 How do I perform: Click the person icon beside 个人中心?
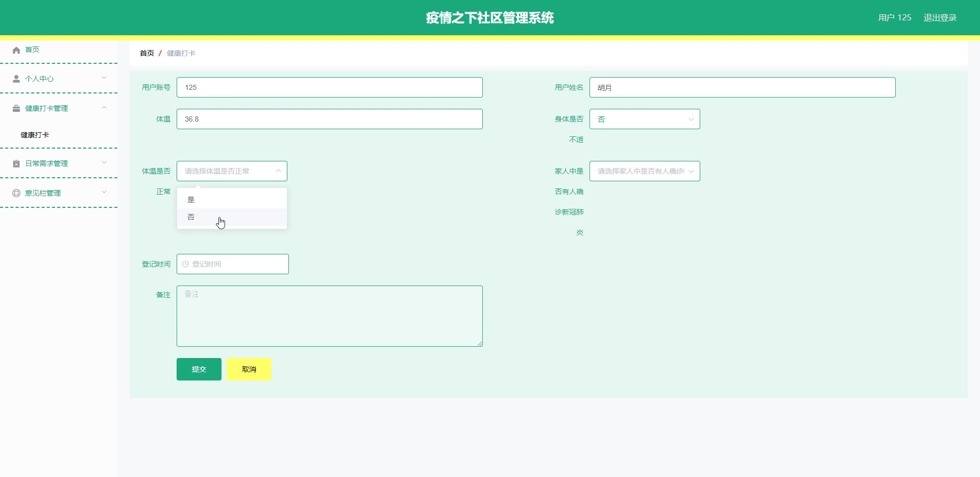[x=16, y=79]
